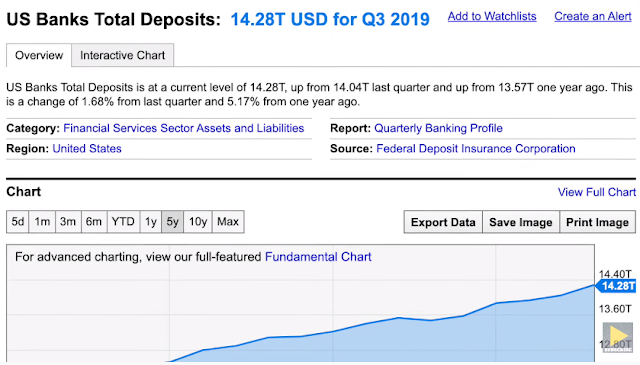Screen dimensions: 640x365
Task: Select the 10y chart range
Action: (198, 222)
